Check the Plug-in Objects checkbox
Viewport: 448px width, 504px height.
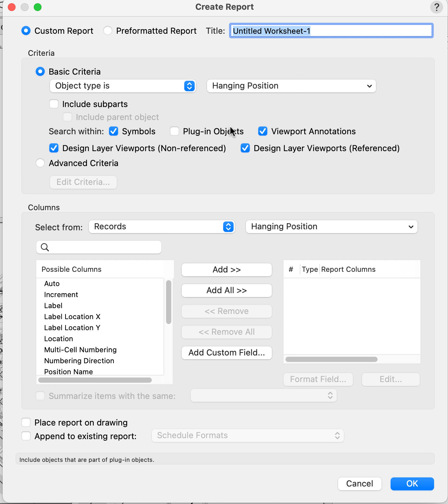point(175,131)
